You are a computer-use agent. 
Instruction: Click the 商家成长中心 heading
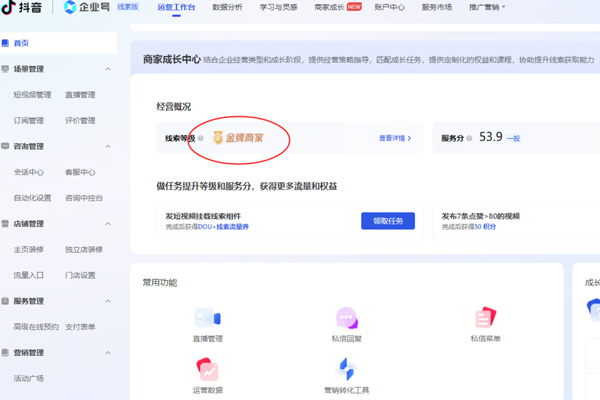(172, 59)
